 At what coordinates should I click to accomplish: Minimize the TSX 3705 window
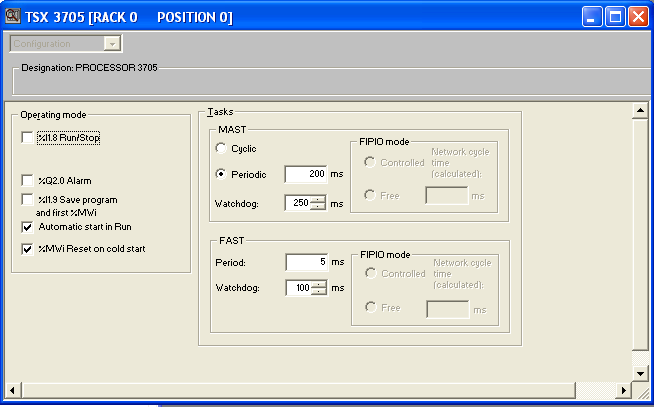click(x=591, y=17)
